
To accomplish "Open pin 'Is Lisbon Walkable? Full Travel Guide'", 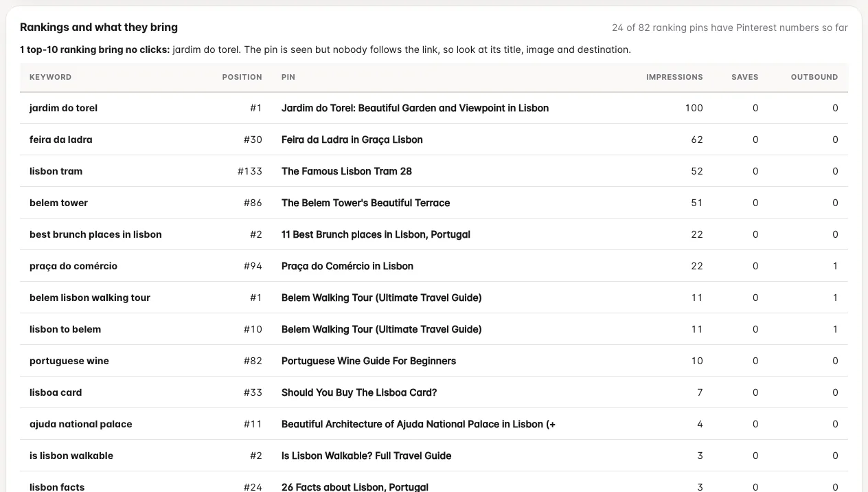I will [367, 456].
